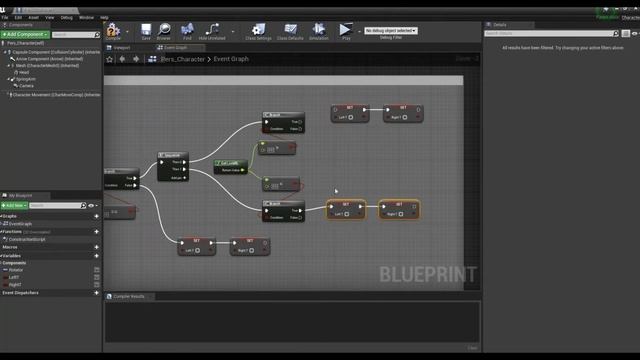Add a new graph with plus icon
The width and height of the screenshot is (640, 360).
(x=96, y=216)
